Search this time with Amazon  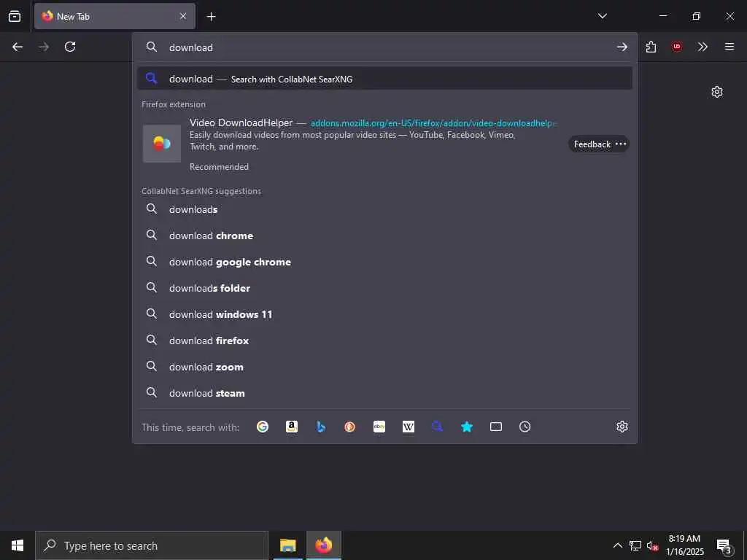(292, 427)
